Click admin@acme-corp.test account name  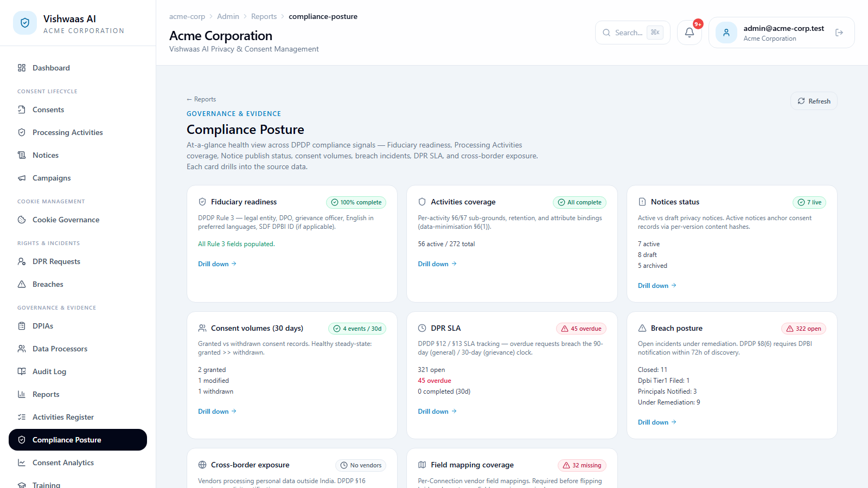click(783, 28)
